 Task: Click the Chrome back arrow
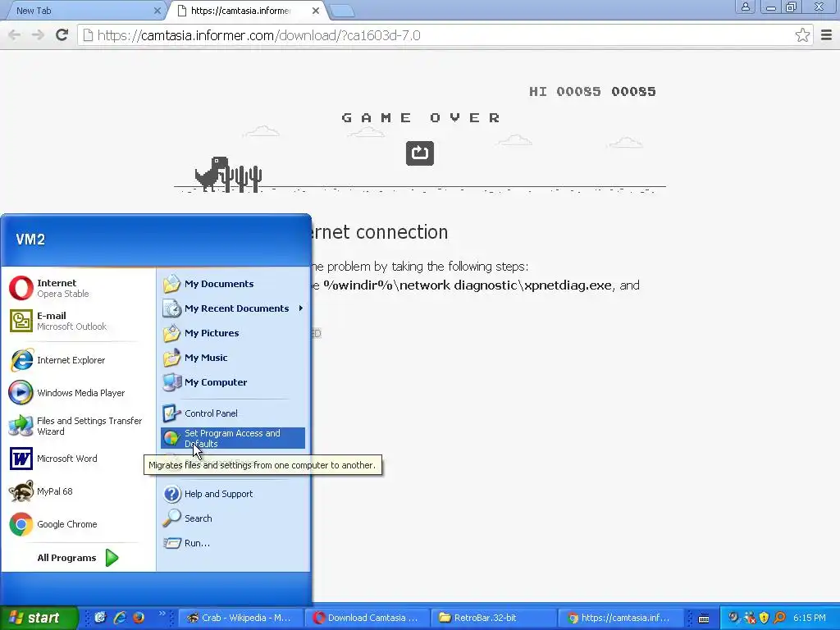tap(15, 35)
